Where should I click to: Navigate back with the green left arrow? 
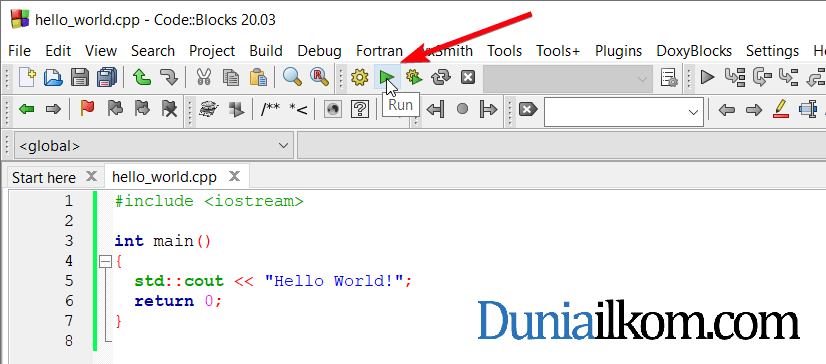click(x=26, y=110)
